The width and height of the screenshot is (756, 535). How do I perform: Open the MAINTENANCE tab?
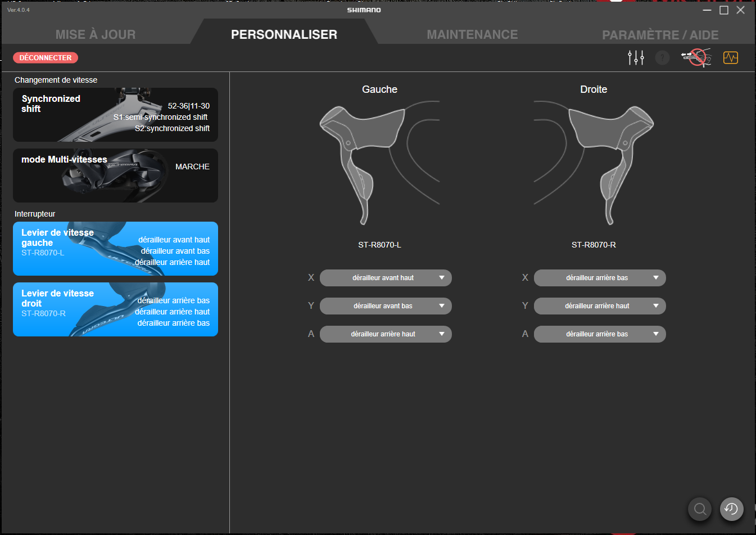pos(472,34)
